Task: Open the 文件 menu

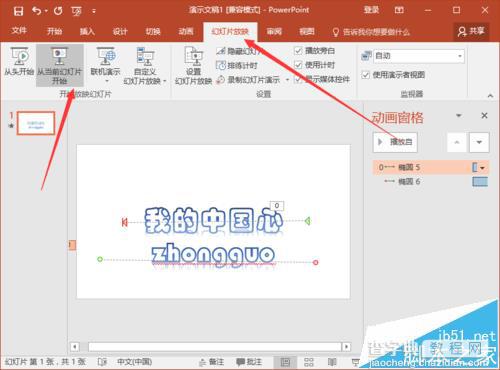Action: point(19,31)
